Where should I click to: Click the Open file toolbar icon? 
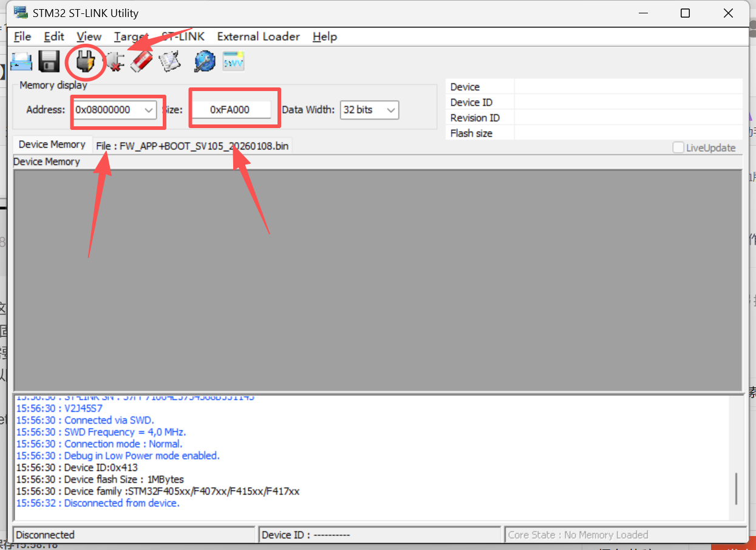(22, 61)
